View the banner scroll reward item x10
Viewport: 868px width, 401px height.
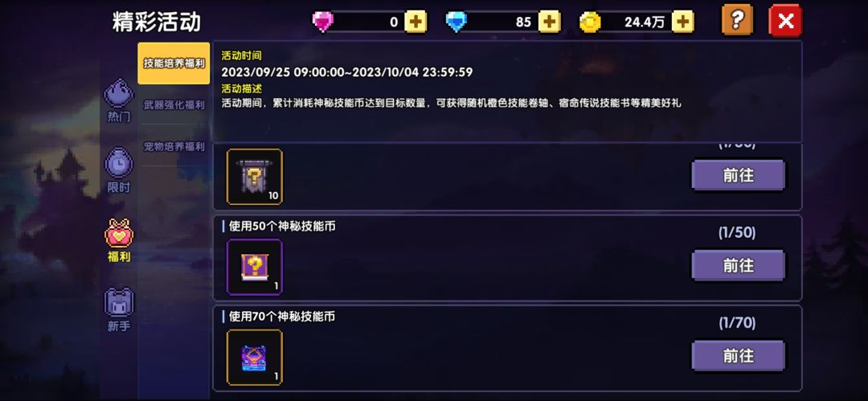[255, 177]
